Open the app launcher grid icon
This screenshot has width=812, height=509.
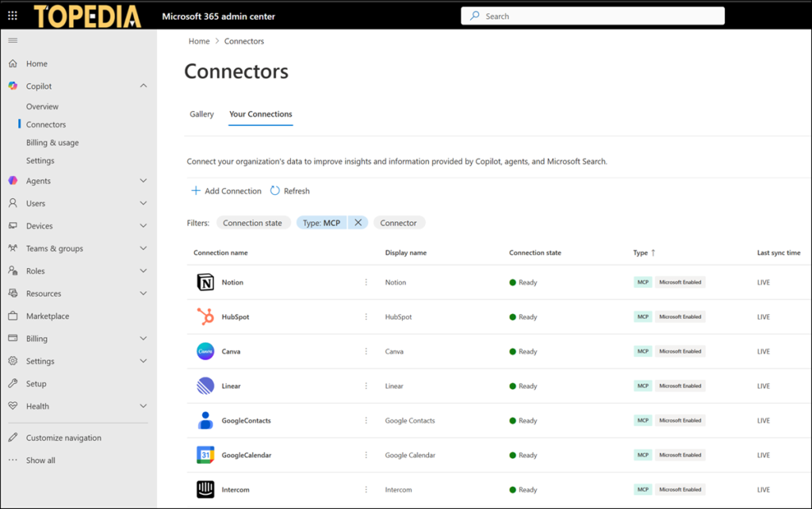point(11,14)
